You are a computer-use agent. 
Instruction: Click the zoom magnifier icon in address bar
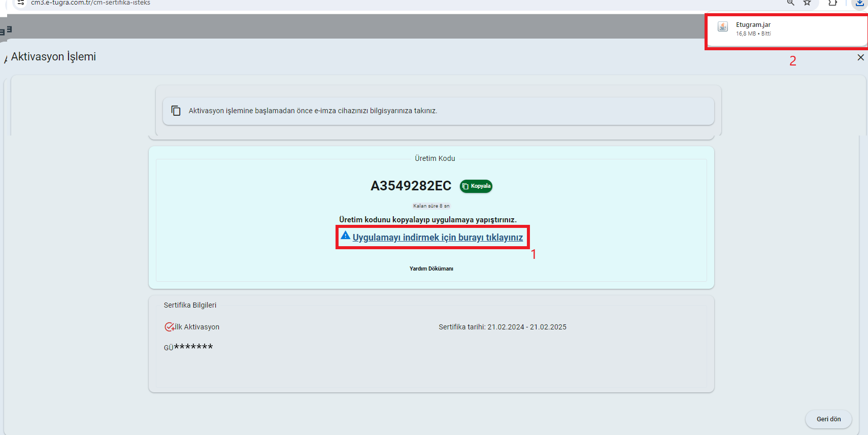790,3
